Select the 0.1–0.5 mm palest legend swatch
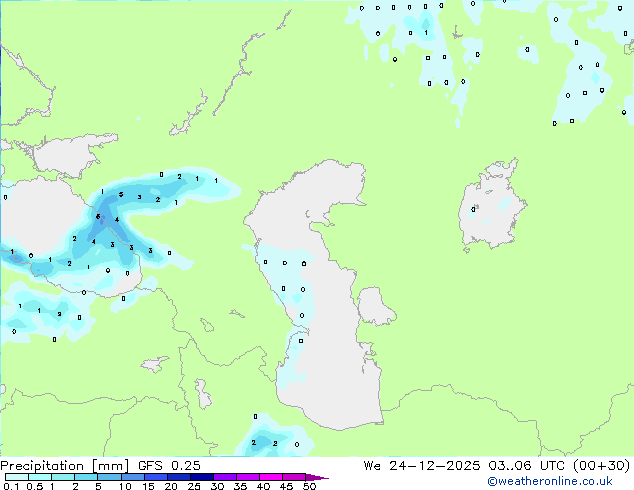 point(17,477)
